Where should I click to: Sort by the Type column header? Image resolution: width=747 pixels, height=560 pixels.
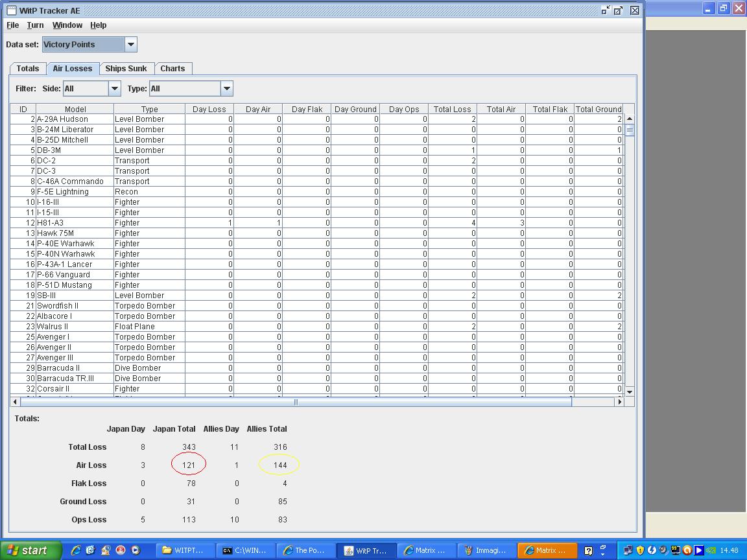point(149,109)
